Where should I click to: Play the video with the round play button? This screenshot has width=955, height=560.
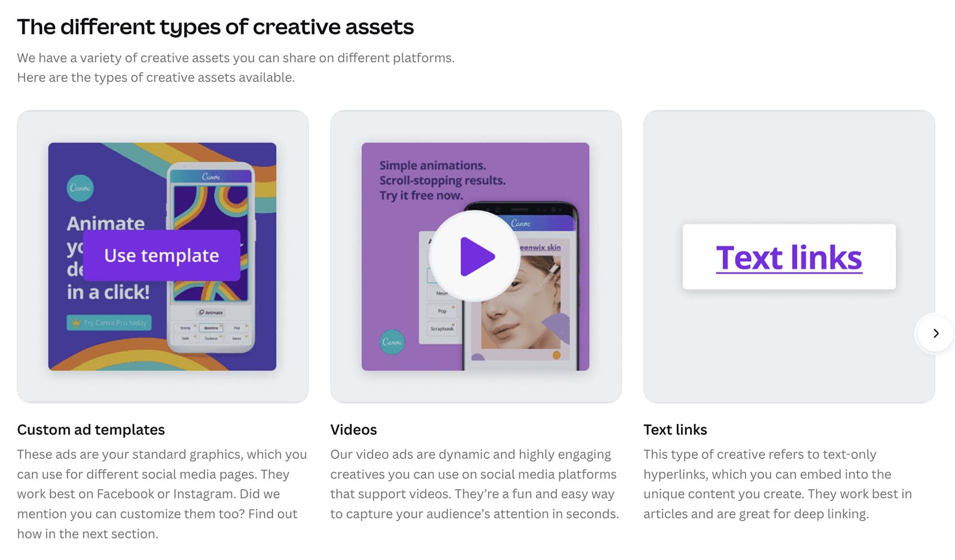pos(475,256)
